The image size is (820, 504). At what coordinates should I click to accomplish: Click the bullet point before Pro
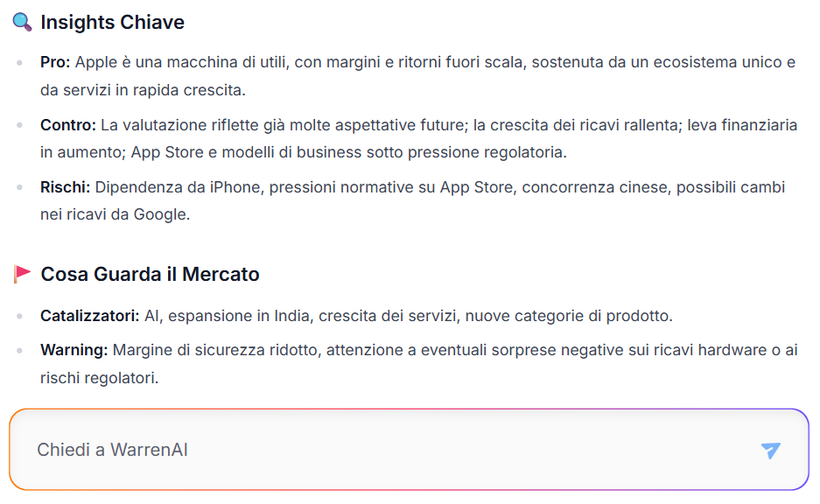tap(20, 63)
